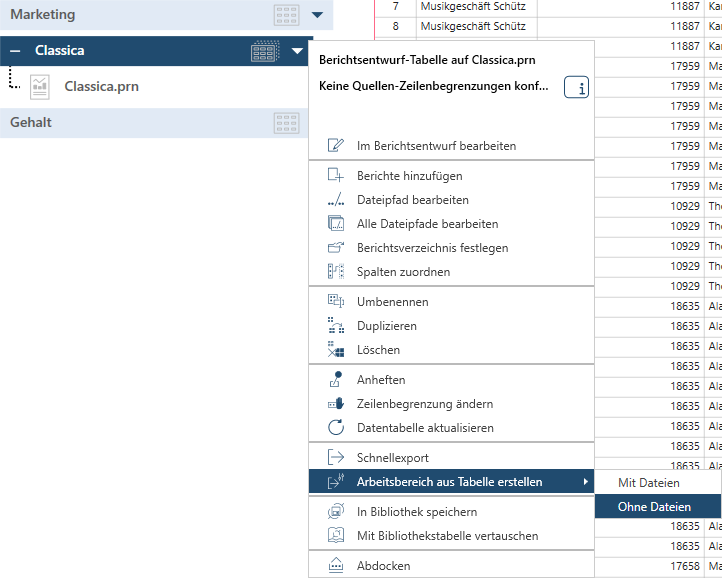
Task: Click the Marketing table grid icon
Action: tap(287, 15)
